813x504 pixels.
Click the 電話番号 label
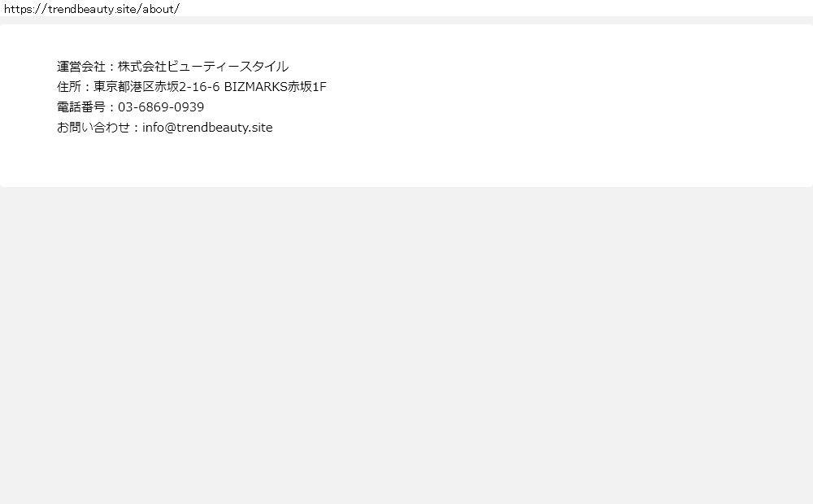pyautogui.click(x=80, y=106)
